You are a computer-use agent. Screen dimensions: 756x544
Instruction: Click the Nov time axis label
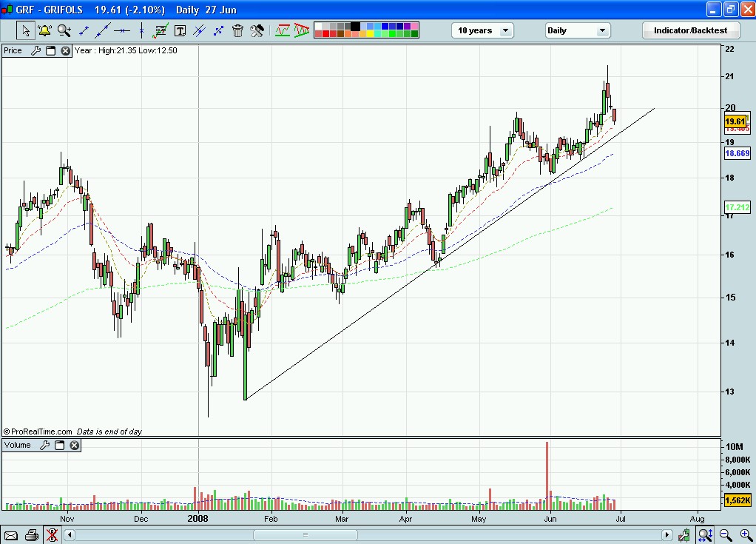67,519
